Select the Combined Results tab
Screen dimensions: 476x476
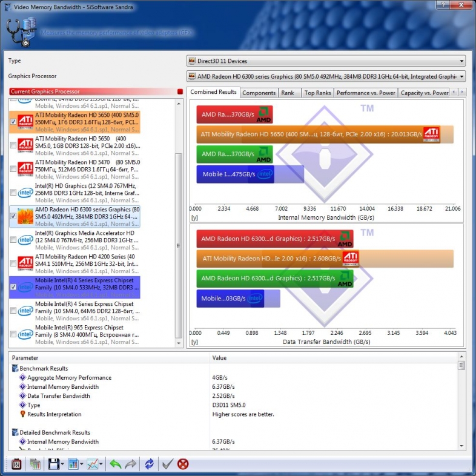213,92
